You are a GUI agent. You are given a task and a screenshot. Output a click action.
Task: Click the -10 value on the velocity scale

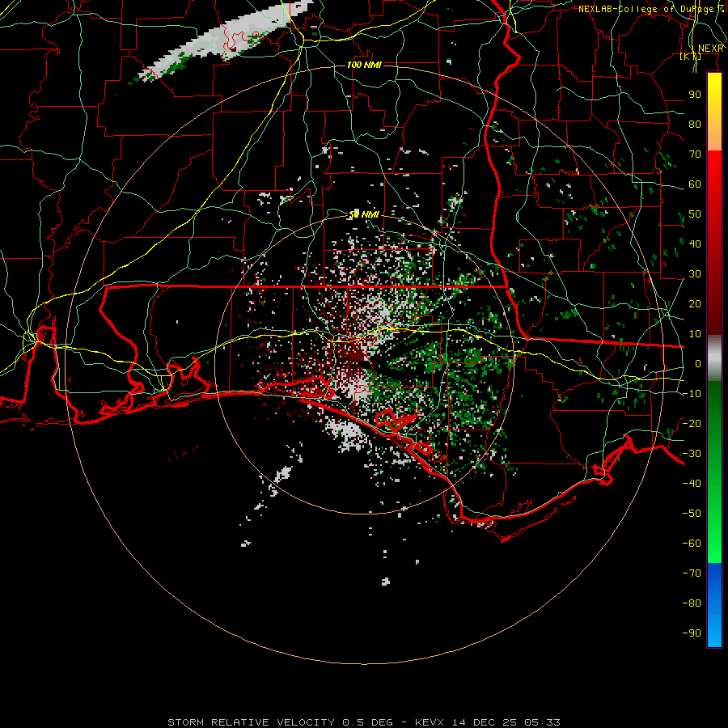pyautogui.click(x=692, y=394)
